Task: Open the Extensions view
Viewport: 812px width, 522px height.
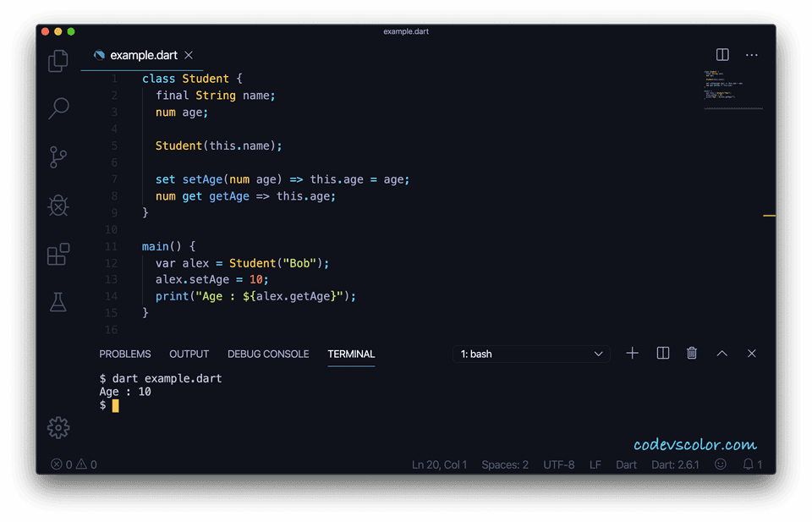Action: point(58,254)
